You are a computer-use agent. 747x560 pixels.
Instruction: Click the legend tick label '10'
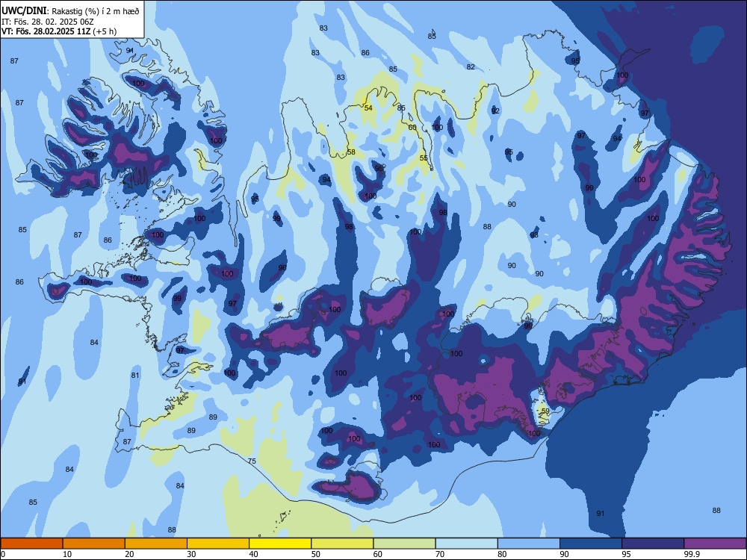[x=67, y=554]
